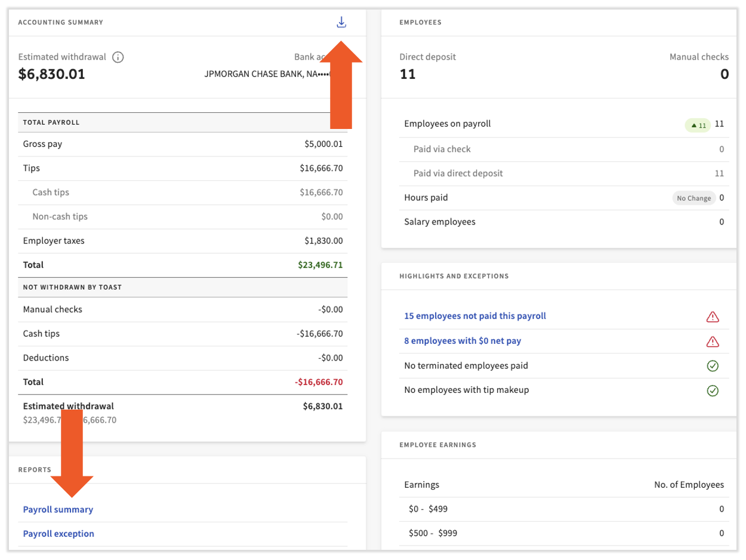
Task: Click green checkmark for No employees with tip makeup
Action: click(x=712, y=390)
